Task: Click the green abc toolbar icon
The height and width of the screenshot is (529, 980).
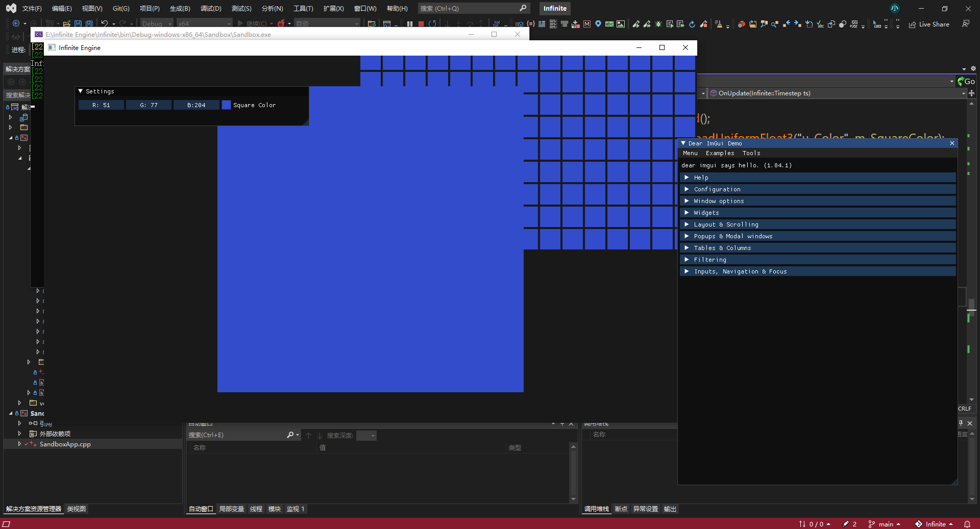Action: point(609,24)
